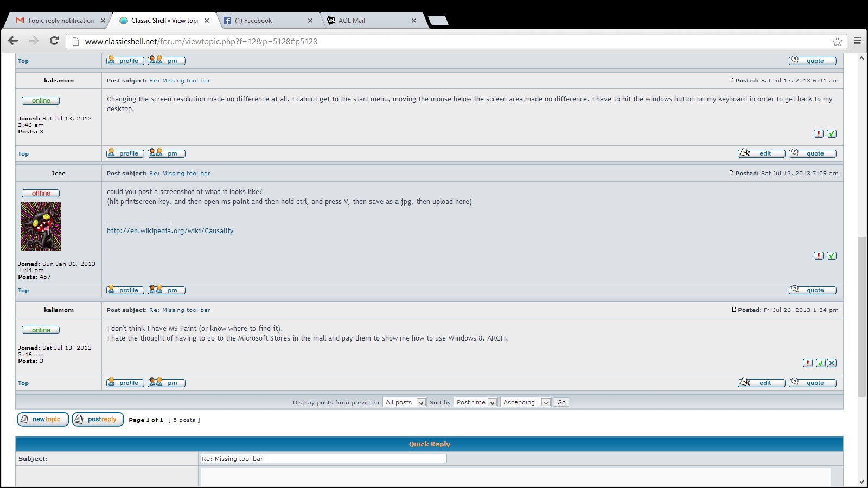
Task: Reload the page with the refresh icon
Action: [54, 41]
